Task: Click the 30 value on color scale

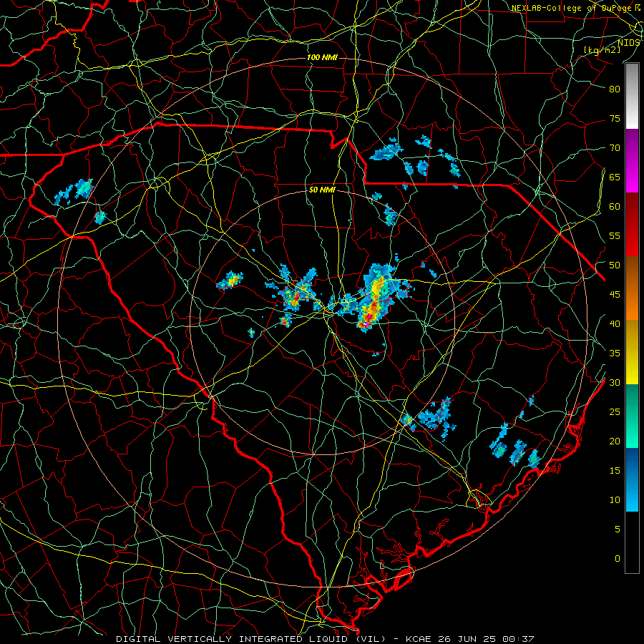Action: [x=615, y=383]
